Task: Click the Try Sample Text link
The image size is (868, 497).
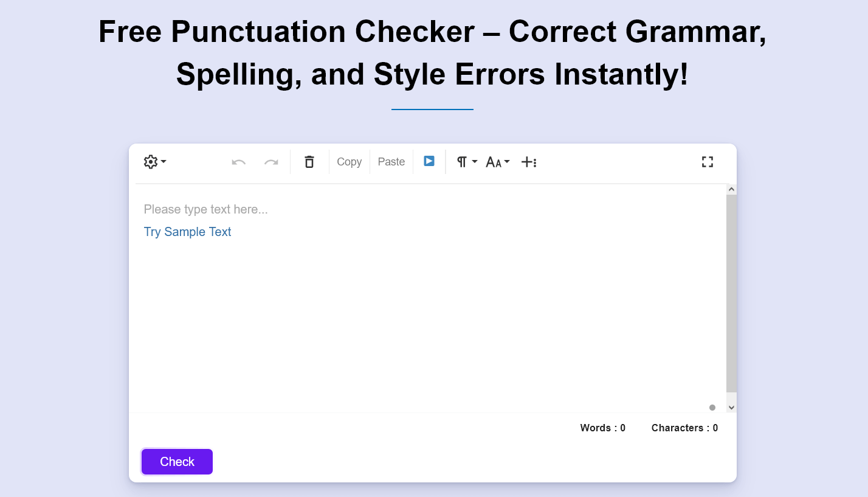Action: coord(187,232)
